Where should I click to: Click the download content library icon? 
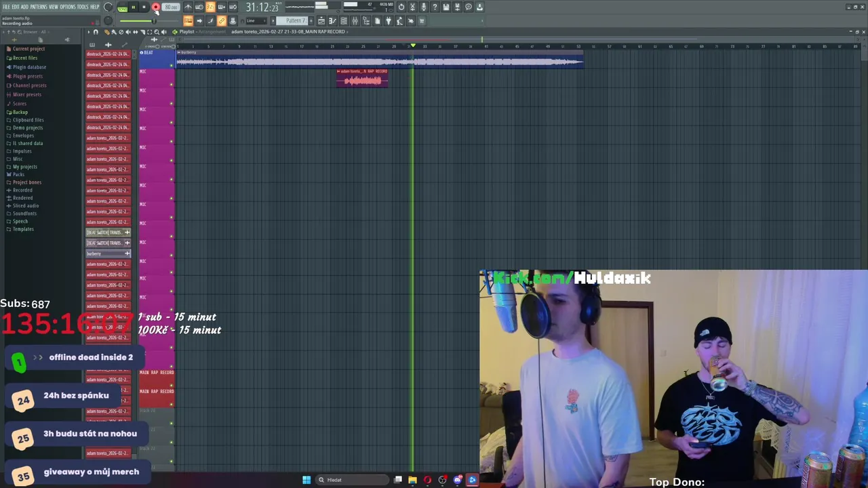479,7
